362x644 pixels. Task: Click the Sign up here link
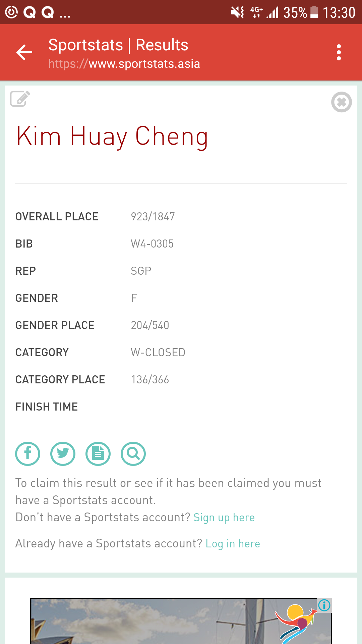coord(224,518)
